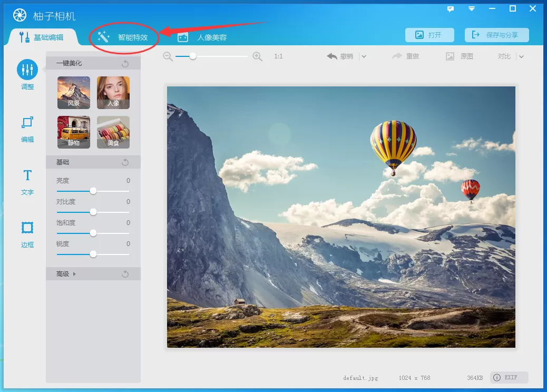Click the 亮度 brightness slider handle
This screenshot has width=547, height=392.
93,191
